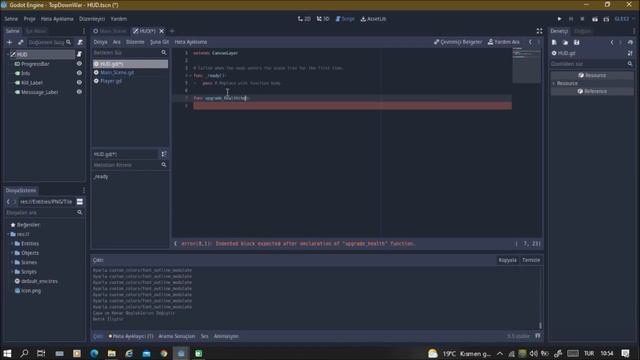Viewport: 640px width, 360px height.
Task: Collapse the res:// root folder
Action: pos(8,234)
